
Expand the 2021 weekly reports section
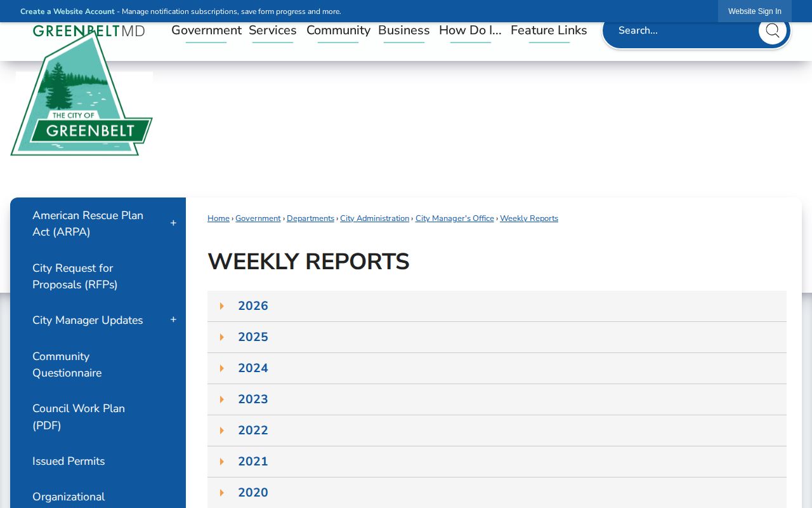pyautogui.click(x=497, y=462)
